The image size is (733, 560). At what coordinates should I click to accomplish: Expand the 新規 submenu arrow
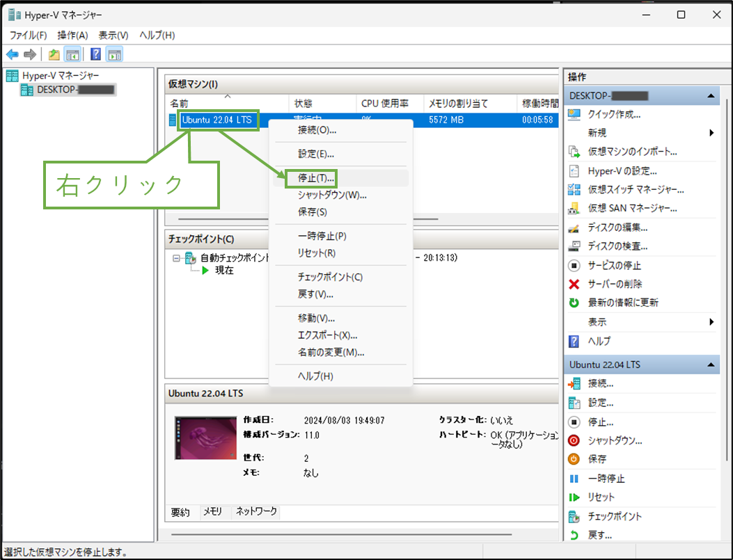click(711, 133)
